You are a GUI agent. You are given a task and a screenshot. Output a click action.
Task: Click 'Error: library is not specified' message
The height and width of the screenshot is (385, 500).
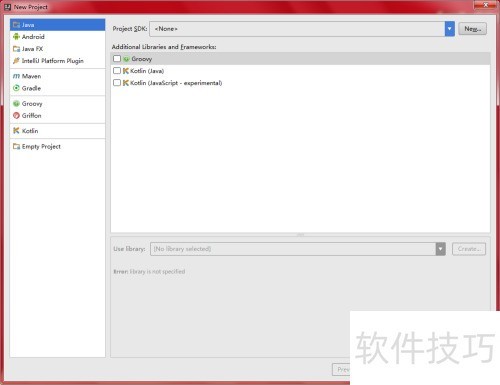[x=149, y=272]
